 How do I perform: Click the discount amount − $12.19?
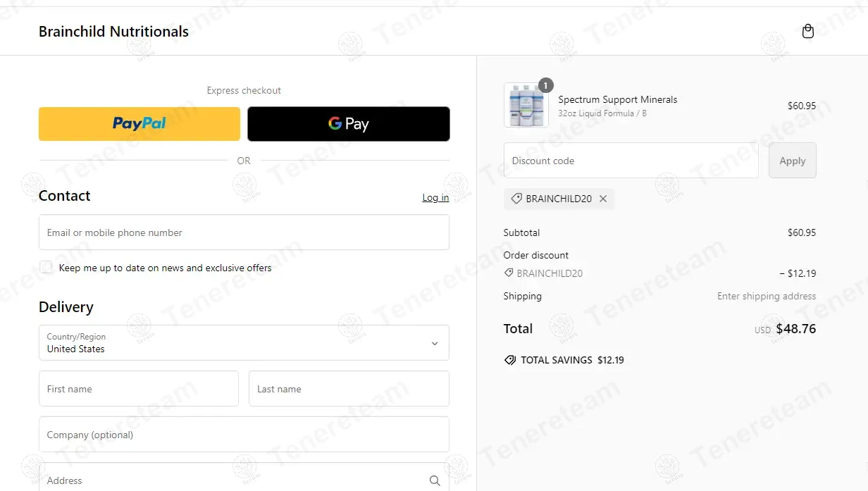[798, 273]
